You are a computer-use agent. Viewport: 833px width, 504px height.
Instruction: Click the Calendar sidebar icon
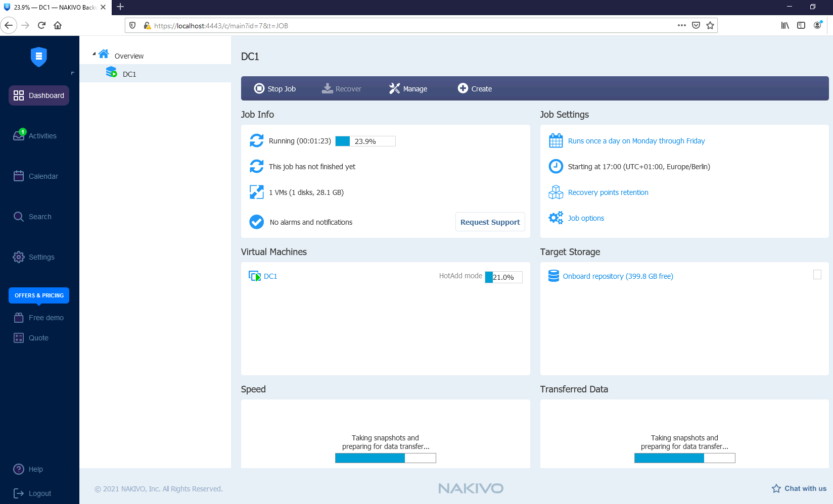19,176
